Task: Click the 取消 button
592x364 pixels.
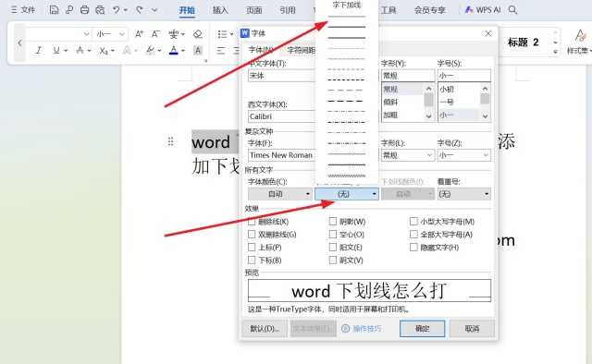Action: point(472,329)
